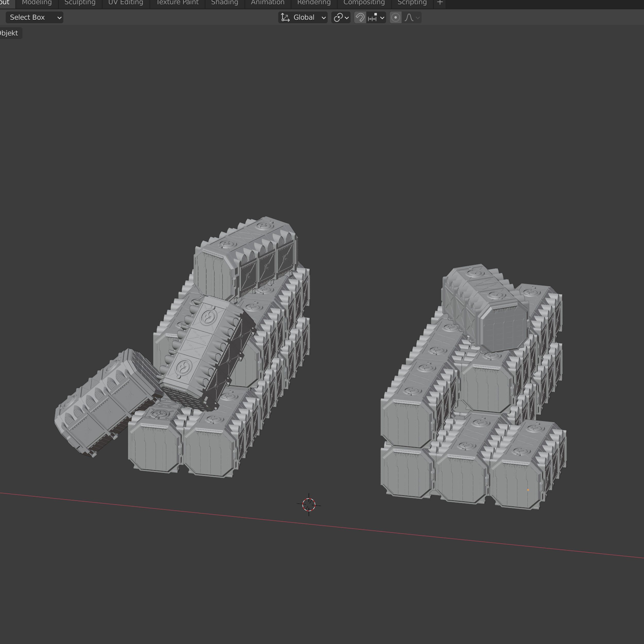Add a workspace with plus icon
The image size is (644, 644).
coord(440,3)
